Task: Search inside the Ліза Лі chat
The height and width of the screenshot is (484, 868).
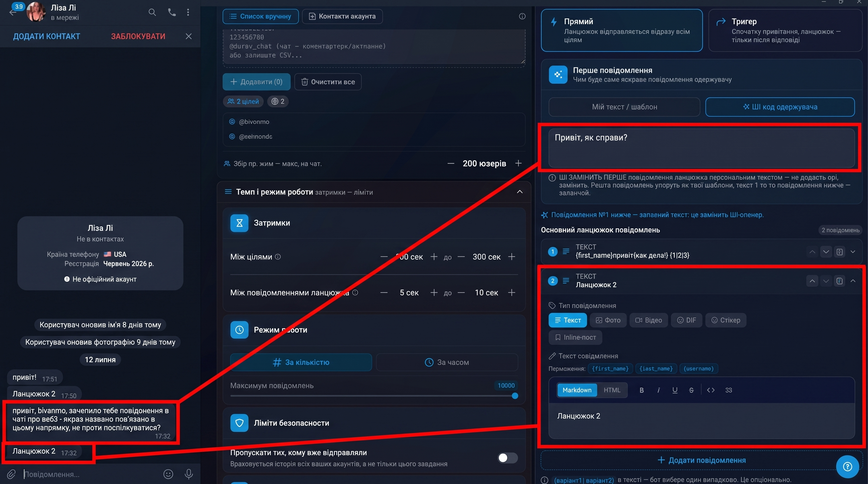Action: 152,13
